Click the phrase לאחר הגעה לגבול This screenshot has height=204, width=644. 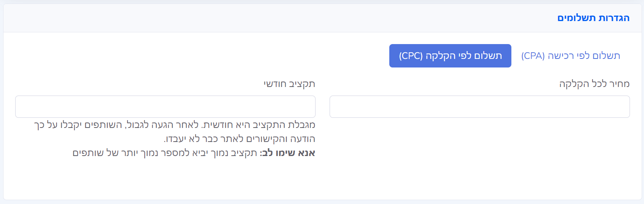[163, 125]
